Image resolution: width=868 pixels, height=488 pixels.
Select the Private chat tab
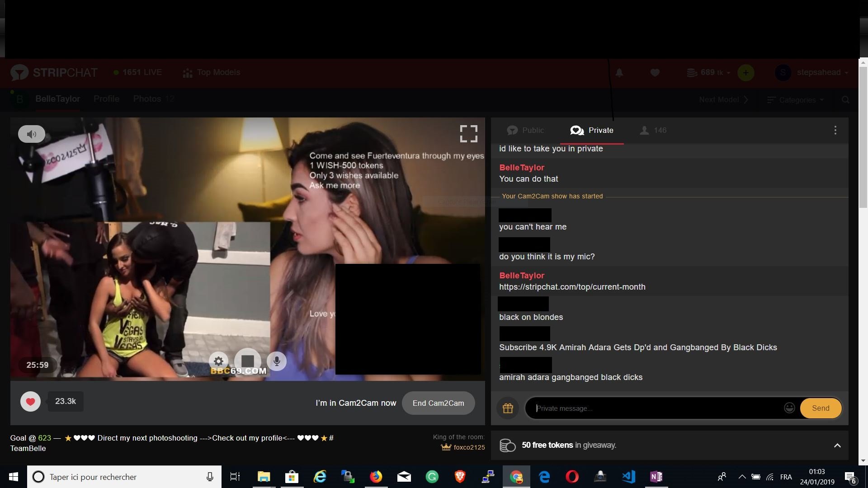(592, 131)
